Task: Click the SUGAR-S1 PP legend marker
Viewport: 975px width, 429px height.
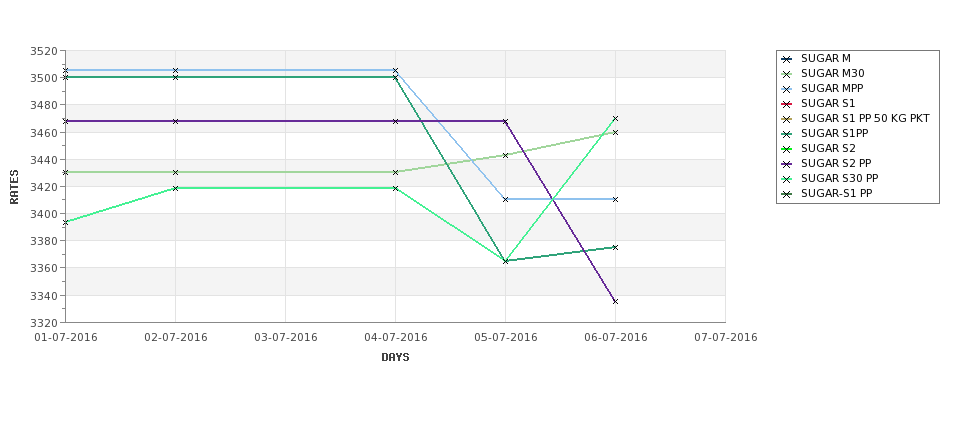Action: [x=787, y=193]
